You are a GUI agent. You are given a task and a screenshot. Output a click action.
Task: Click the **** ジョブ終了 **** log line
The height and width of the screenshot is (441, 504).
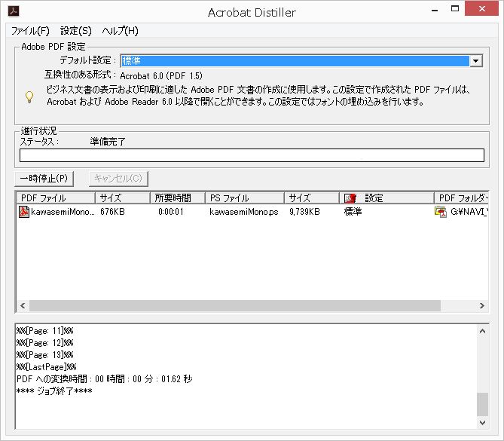tap(54, 391)
